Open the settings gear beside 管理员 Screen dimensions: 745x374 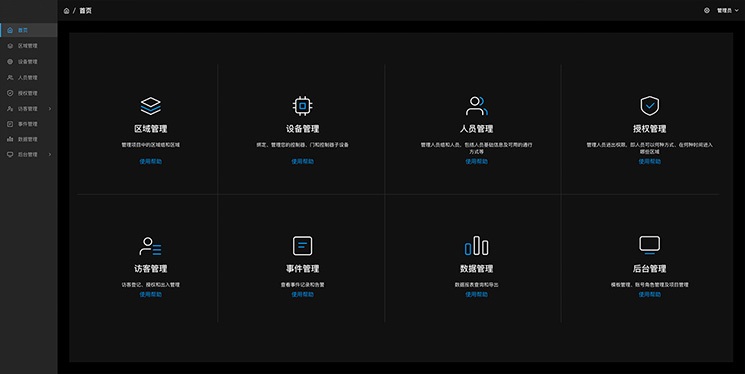pos(707,10)
